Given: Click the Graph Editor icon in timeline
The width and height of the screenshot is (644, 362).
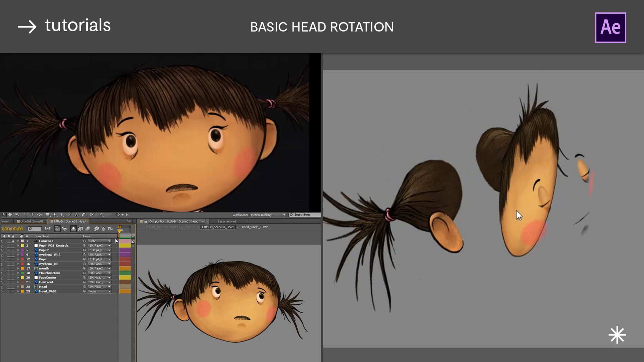Looking at the screenshot, I should coord(111,229).
